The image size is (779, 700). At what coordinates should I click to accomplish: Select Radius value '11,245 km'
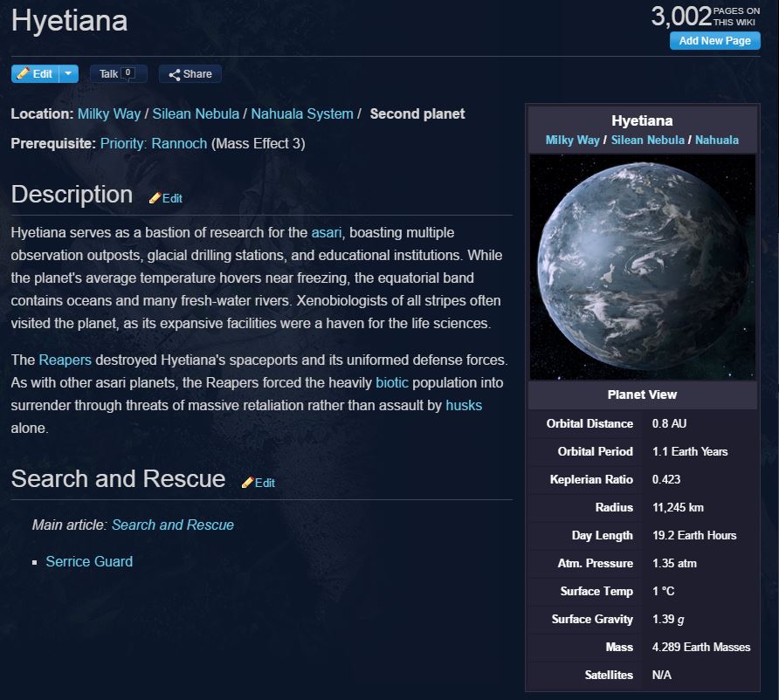point(678,507)
